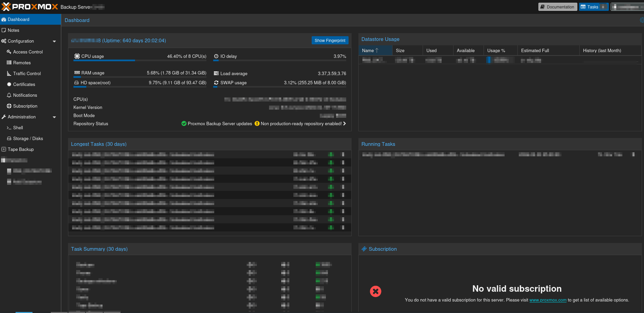Click the yellow repository warning icon
The height and width of the screenshot is (313, 644).
click(257, 124)
